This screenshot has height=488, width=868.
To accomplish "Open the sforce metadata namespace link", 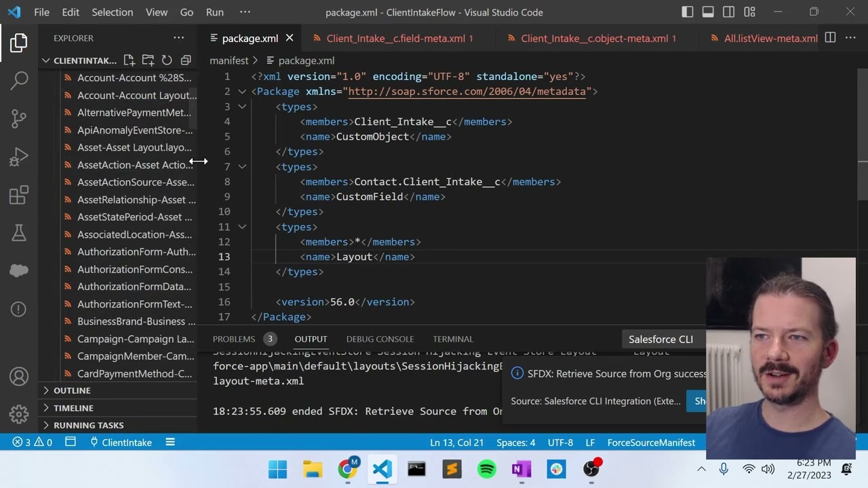I will pos(467,91).
